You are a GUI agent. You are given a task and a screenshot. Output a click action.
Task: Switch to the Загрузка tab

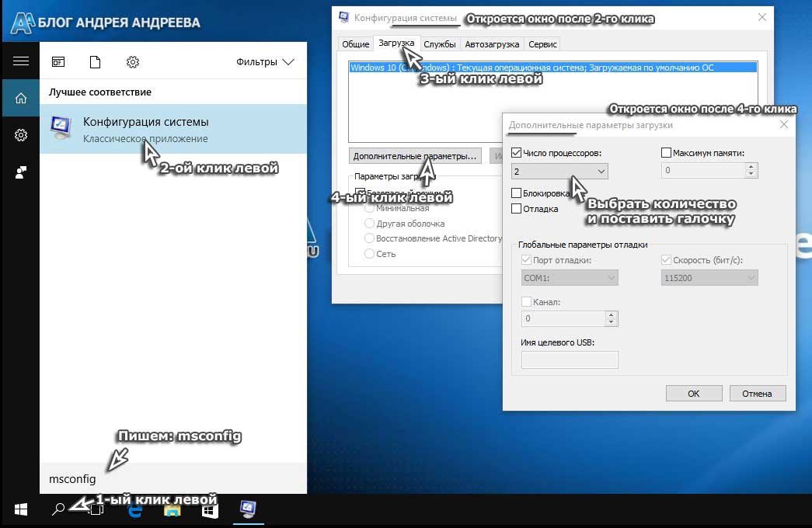396,43
